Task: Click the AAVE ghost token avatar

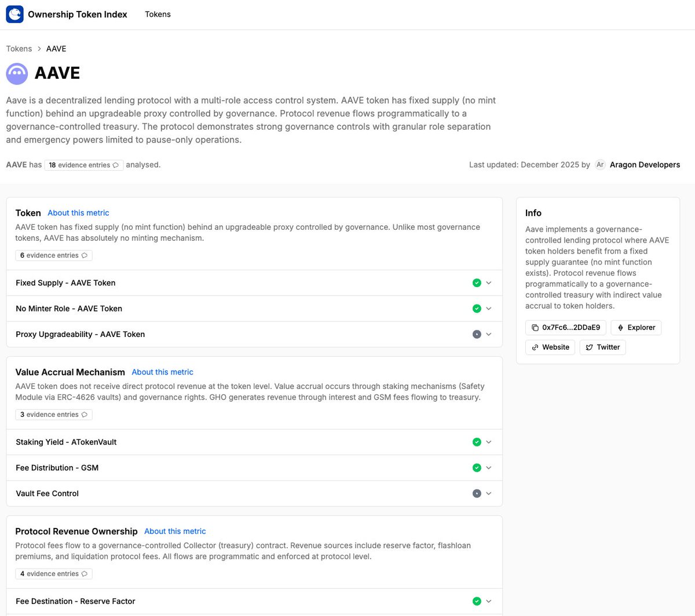Action: 17,74
